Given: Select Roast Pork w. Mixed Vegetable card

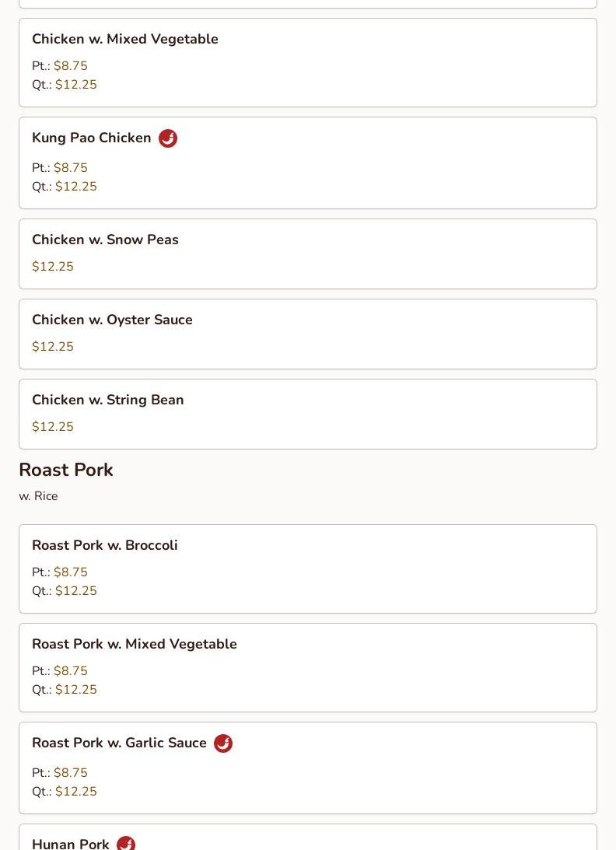Looking at the screenshot, I should [x=308, y=668].
